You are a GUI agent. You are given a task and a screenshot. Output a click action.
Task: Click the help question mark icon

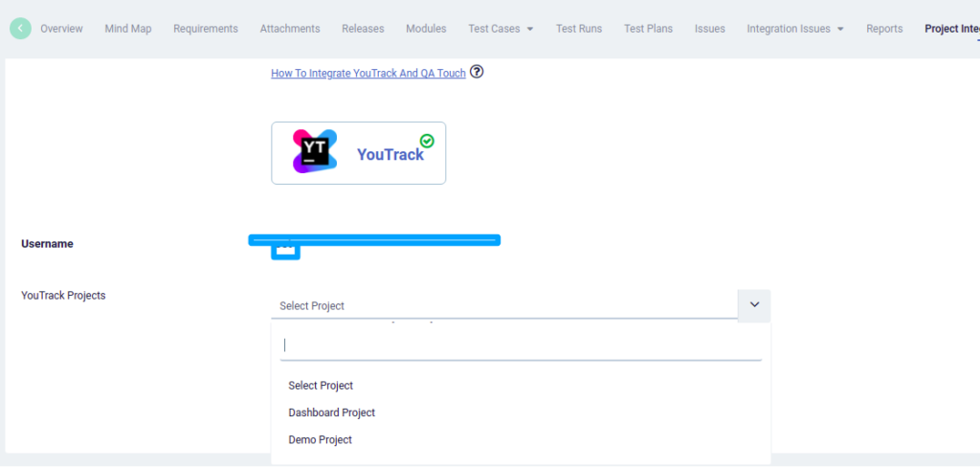(477, 72)
